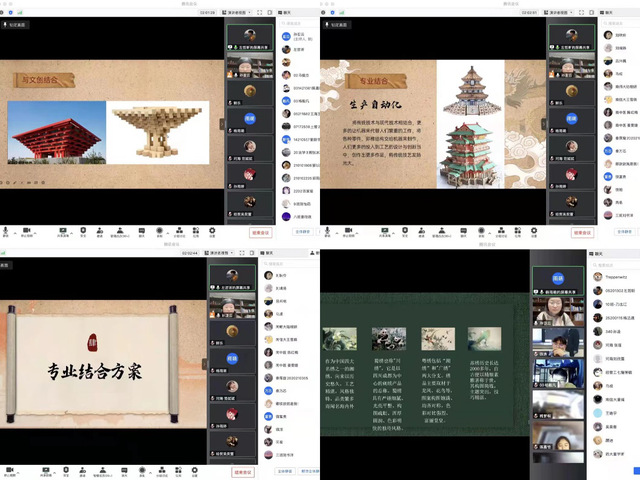
Task: Enter fullscreen in the 与文创结合 window title bar
Action: pyautogui.click(x=260, y=12)
